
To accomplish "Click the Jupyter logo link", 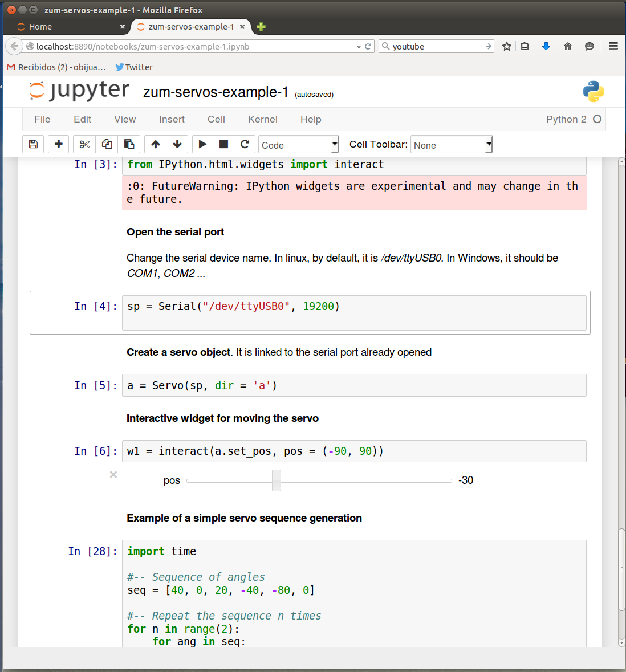I will tap(79, 91).
